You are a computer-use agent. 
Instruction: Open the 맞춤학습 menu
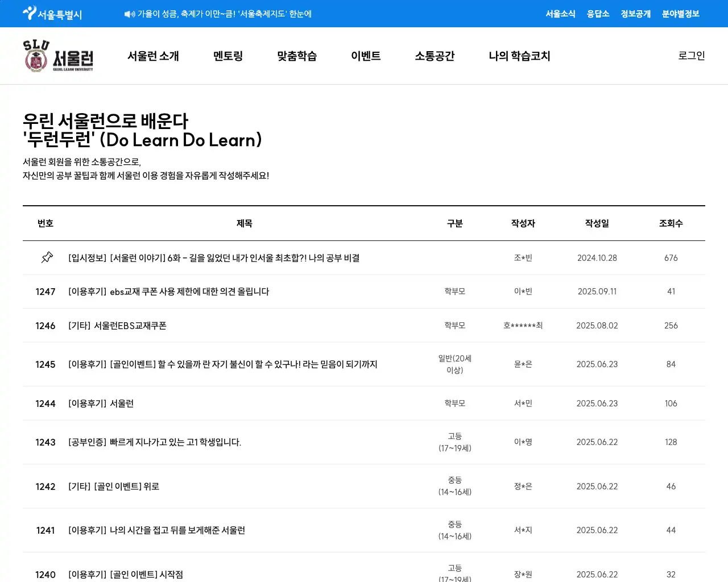(x=297, y=56)
